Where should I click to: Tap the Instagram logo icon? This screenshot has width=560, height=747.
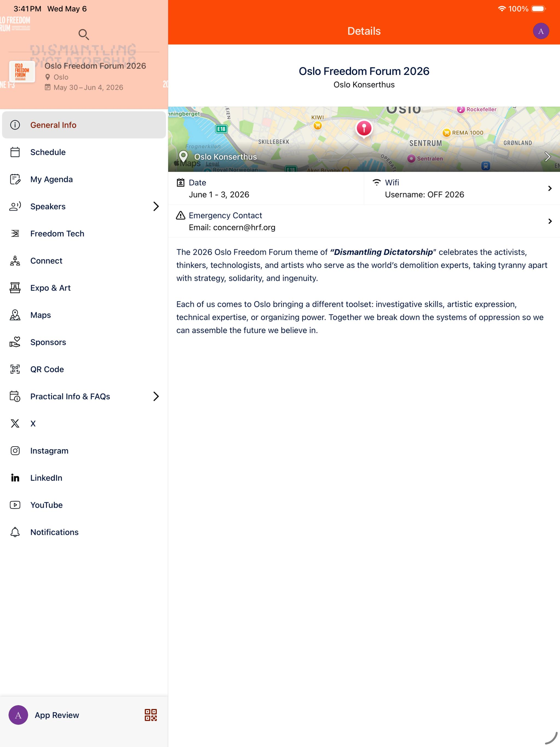click(x=15, y=451)
